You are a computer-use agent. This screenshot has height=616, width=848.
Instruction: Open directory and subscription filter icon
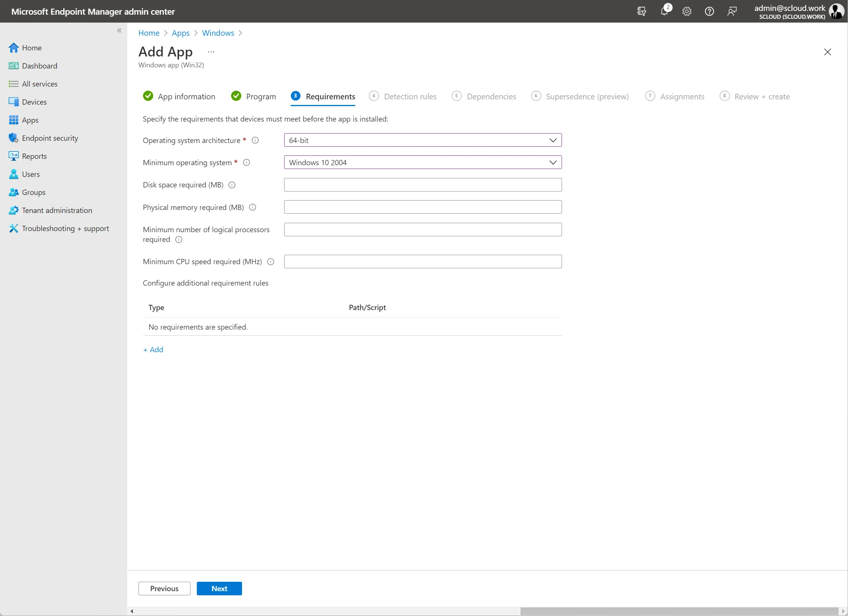(642, 11)
